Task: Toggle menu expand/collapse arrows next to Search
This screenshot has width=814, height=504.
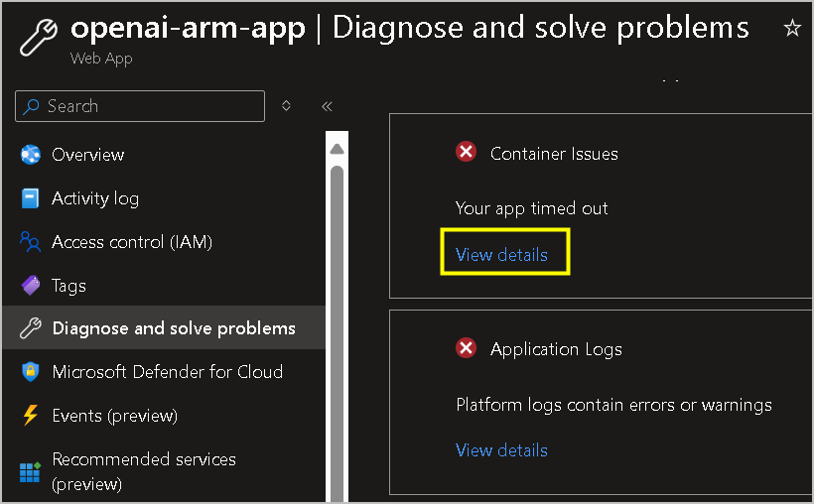Action: coord(287,106)
